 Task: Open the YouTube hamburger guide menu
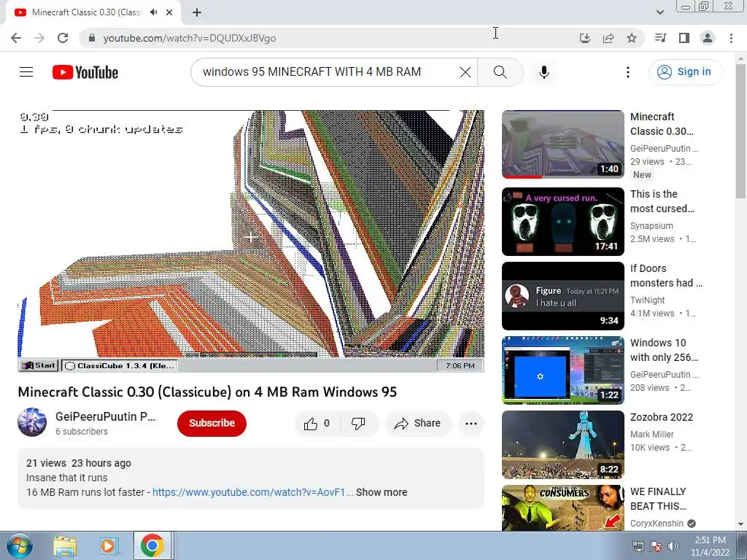pyautogui.click(x=26, y=72)
